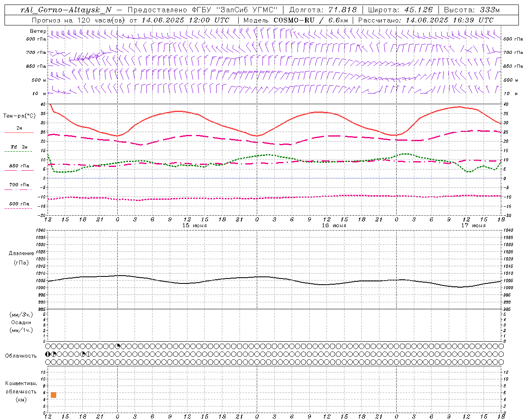The width and height of the screenshot is (525, 420).
Task: Click the partly filled cloud circle in the upper cloudiness row
Action: tap(118, 346)
